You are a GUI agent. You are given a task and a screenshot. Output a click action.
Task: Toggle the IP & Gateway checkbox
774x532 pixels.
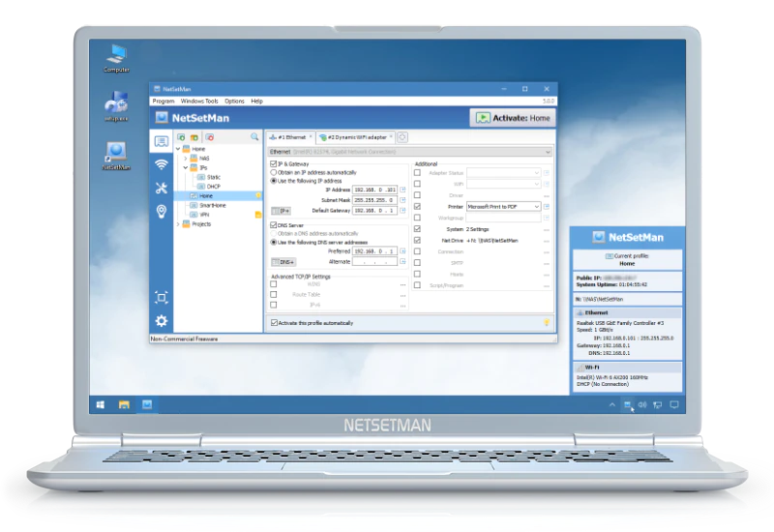[x=274, y=163]
